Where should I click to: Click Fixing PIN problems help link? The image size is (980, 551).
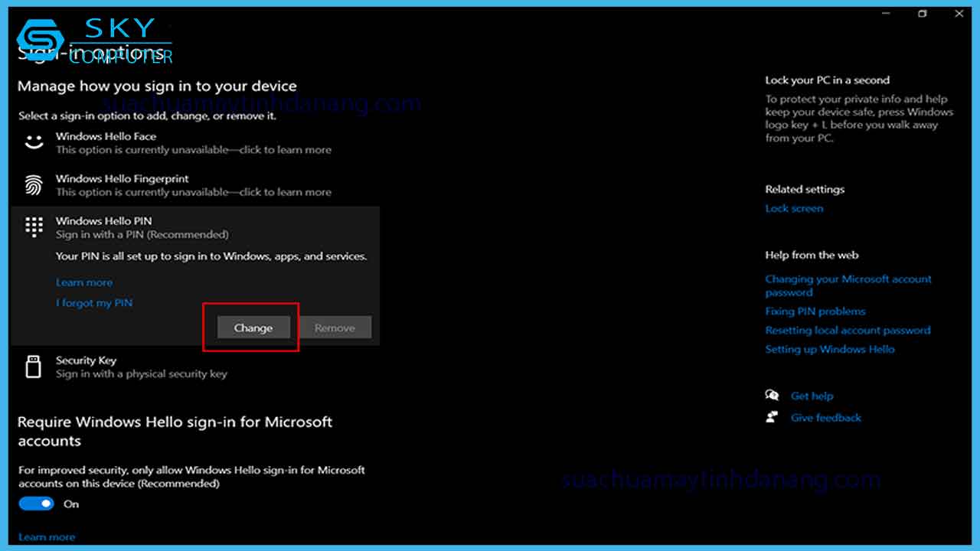tap(815, 311)
